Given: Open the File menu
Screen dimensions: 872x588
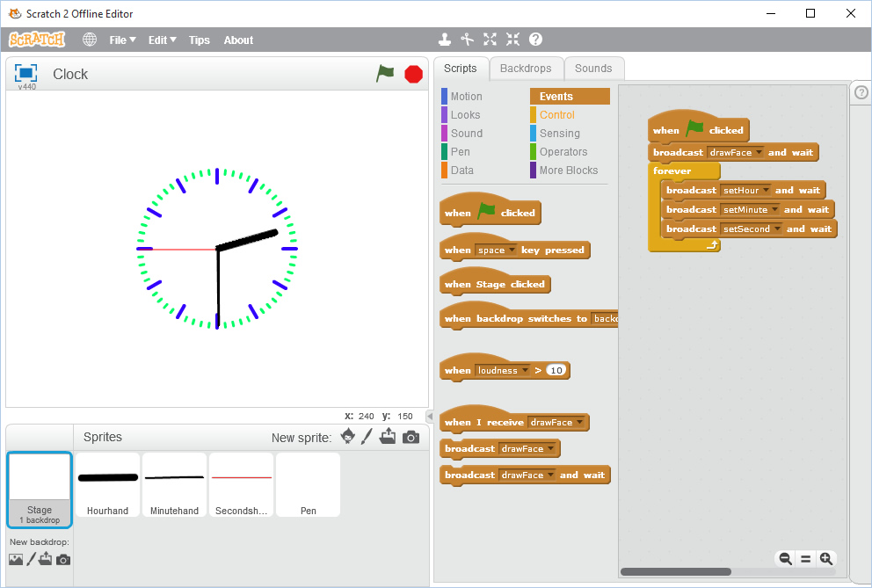Looking at the screenshot, I should pyautogui.click(x=121, y=40).
